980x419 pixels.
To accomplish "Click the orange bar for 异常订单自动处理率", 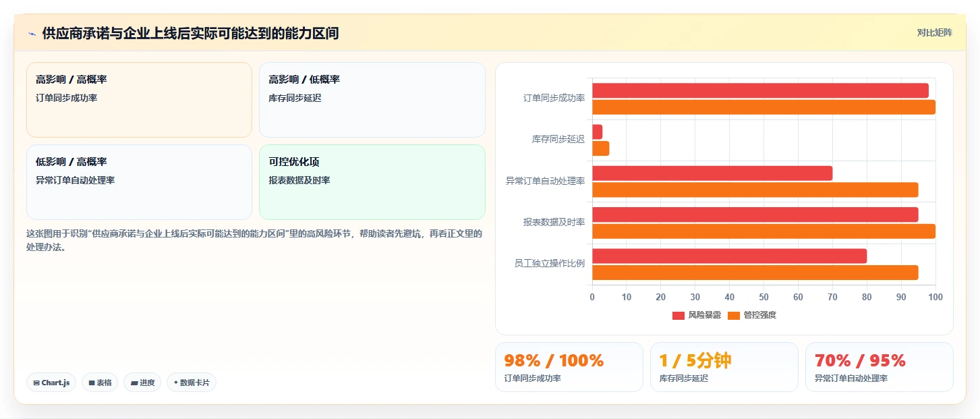I will pyautogui.click(x=755, y=190).
